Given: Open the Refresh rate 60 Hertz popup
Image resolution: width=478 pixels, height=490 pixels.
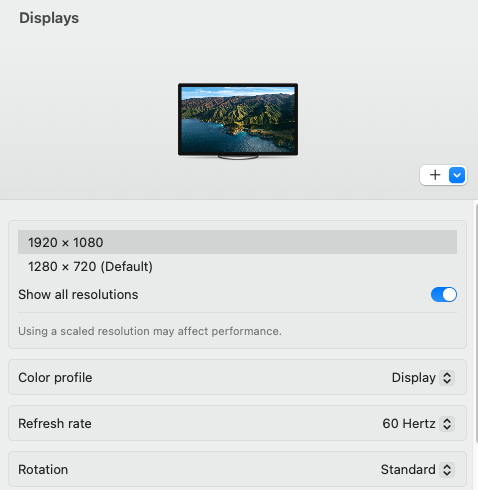Looking at the screenshot, I should [x=418, y=424].
